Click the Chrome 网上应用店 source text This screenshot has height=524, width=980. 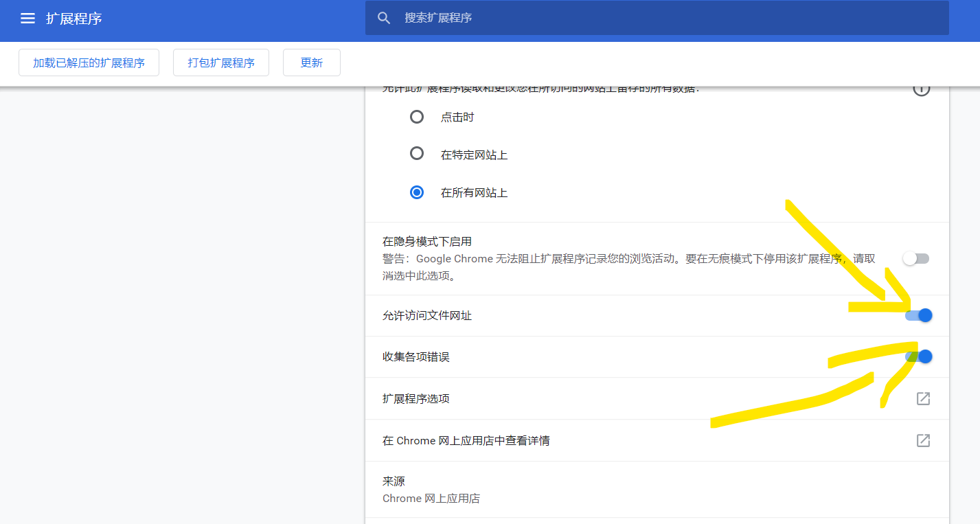tap(431, 499)
